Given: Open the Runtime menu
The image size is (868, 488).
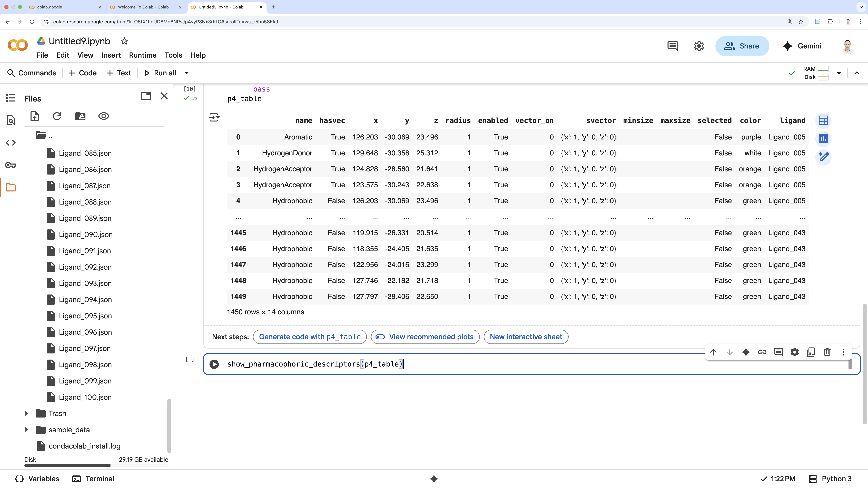Looking at the screenshot, I should [143, 55].
